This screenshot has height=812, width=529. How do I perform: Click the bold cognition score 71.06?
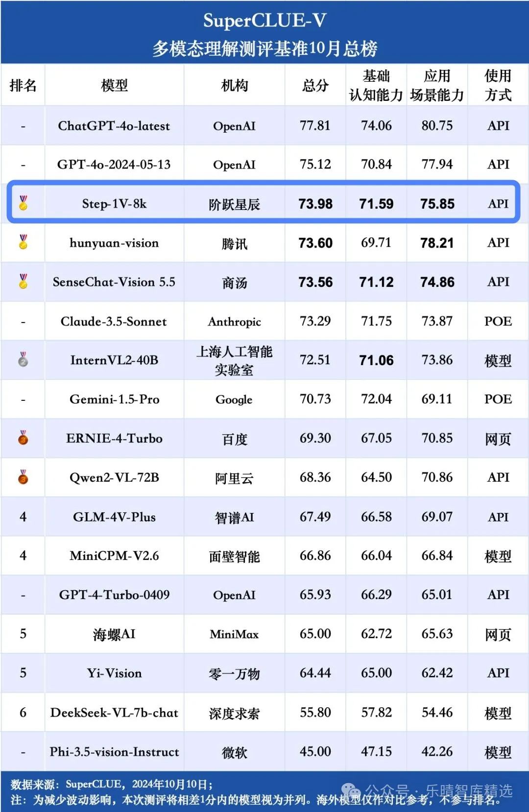pyautogui.click(x=376, y=360)
